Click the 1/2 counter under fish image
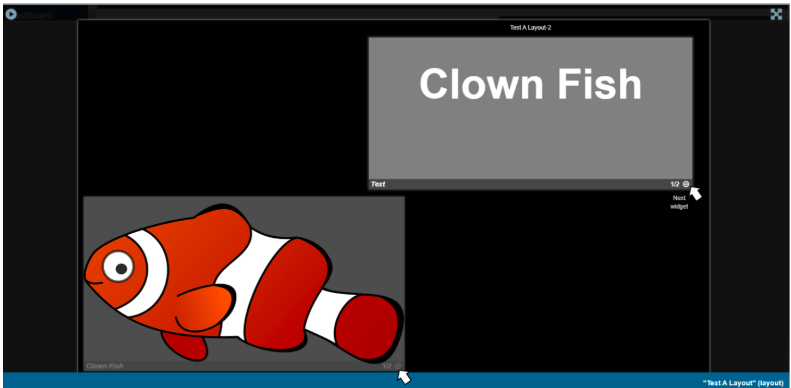The width and height of the screenshot is (791, 388). 387,366
